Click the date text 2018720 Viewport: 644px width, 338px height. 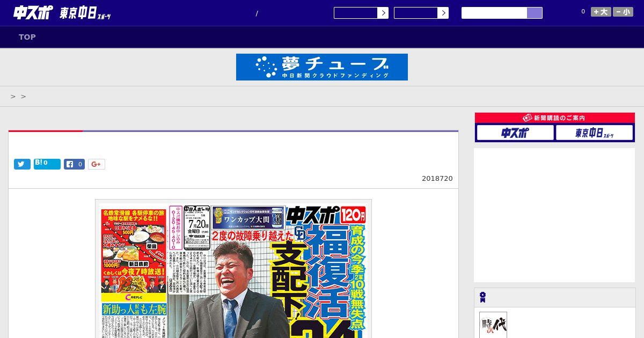pos(437,179)
